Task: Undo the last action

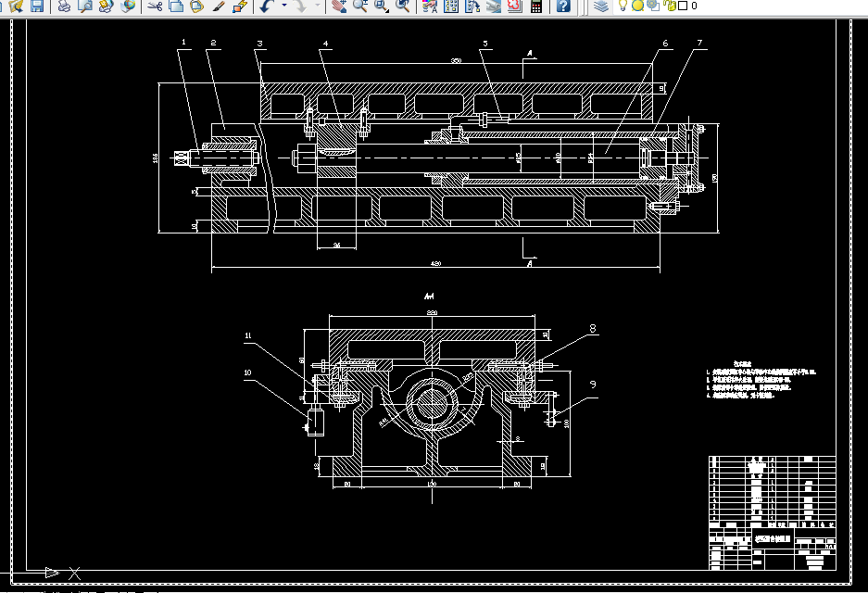Action: [x=268, y=6]
